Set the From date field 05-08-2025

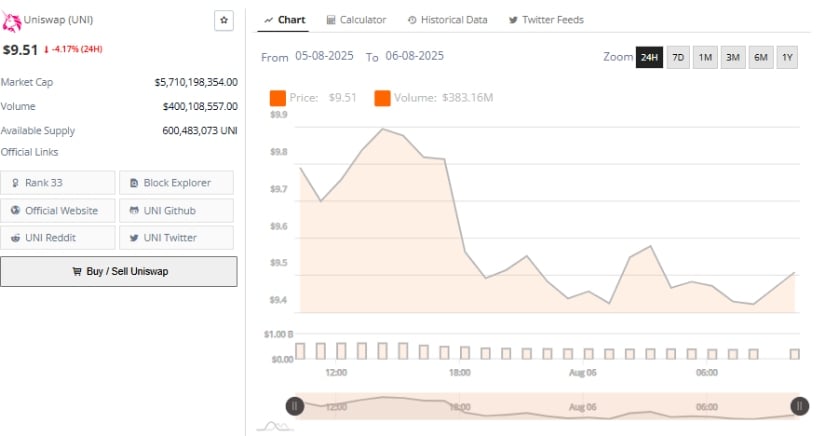324,56
